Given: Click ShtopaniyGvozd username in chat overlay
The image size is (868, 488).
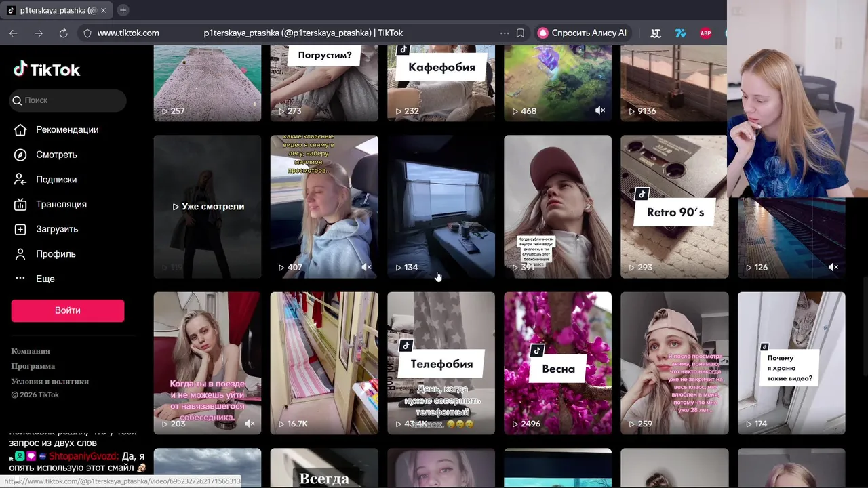Looking at the screenshot, I should click(84, 457).
